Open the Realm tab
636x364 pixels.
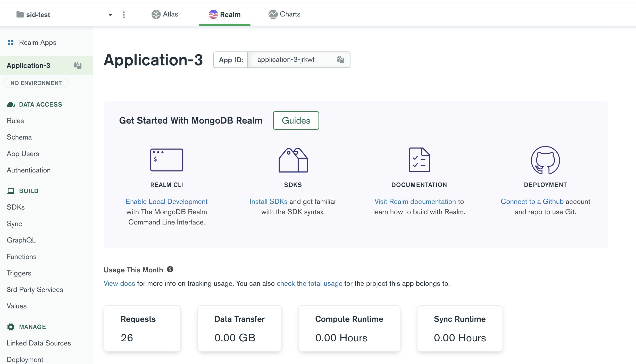[x=225, y=14]
